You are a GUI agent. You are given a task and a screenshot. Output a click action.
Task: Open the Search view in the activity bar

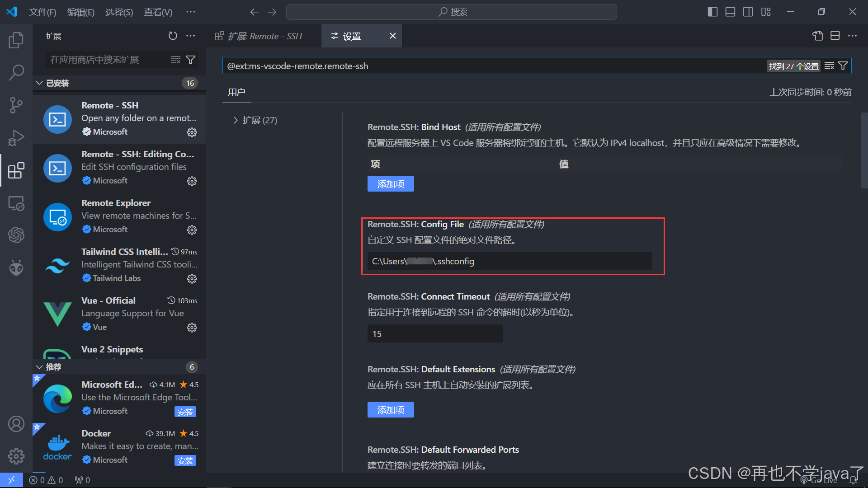coord(16,72)
